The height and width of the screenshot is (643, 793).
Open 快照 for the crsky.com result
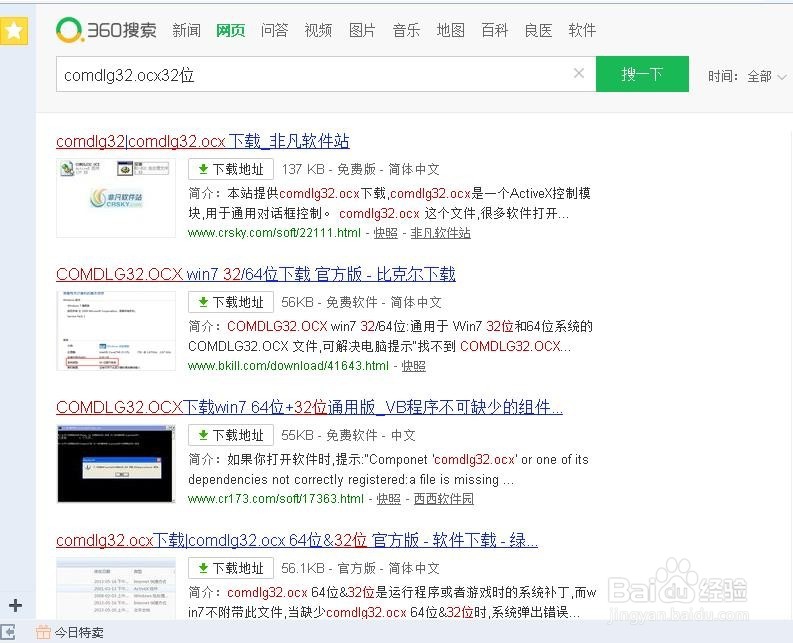pyautogui.click(x=385, y=233)
